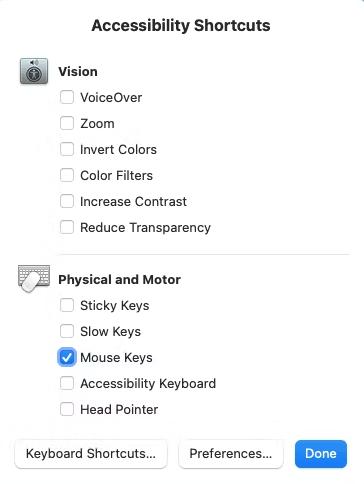Viewport: 364px width, 484px height.
Task: Click the Accessibility Shortcuts title text
Action: 181,26
